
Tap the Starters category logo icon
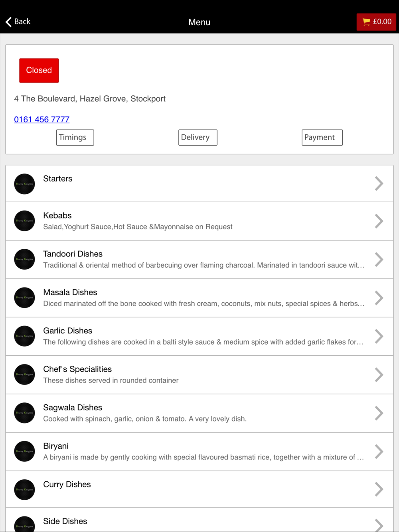point(24,184)
